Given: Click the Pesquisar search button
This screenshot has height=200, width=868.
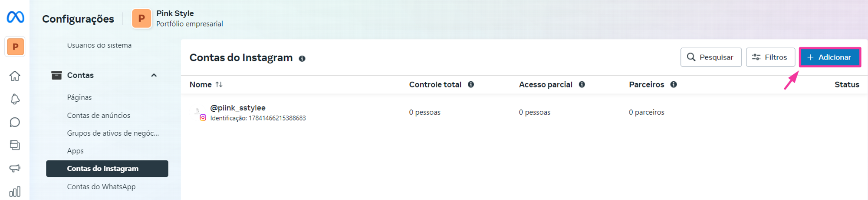Looking at the screenshot, I should [x=711, y=57].
